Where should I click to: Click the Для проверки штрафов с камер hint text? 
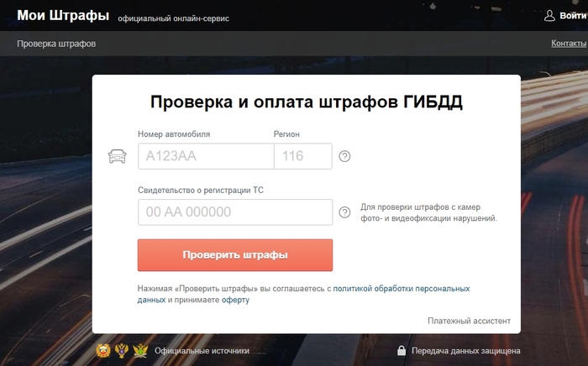[428, 212]
